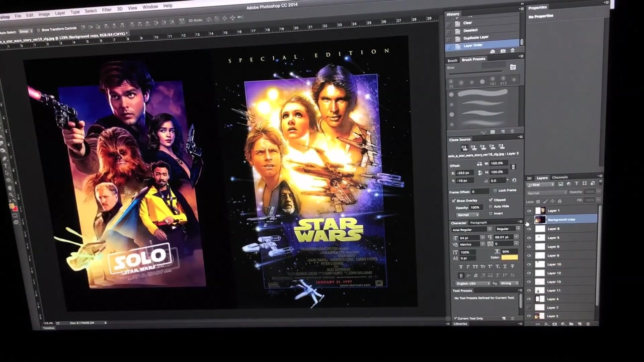The width and height of the screenshot is (644, 362).
Task: Select the third clone source stamp icon
Action: pos(483,147)
